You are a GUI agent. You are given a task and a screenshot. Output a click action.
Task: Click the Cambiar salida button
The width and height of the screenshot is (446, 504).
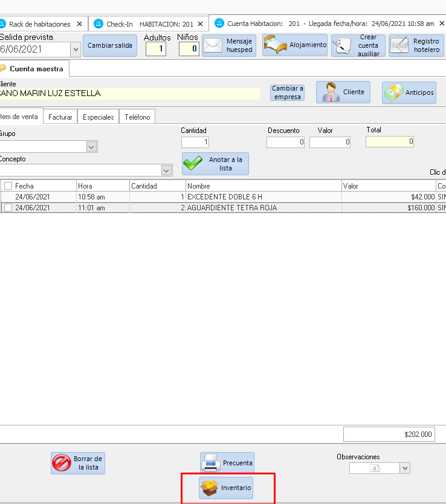point(109,46)
